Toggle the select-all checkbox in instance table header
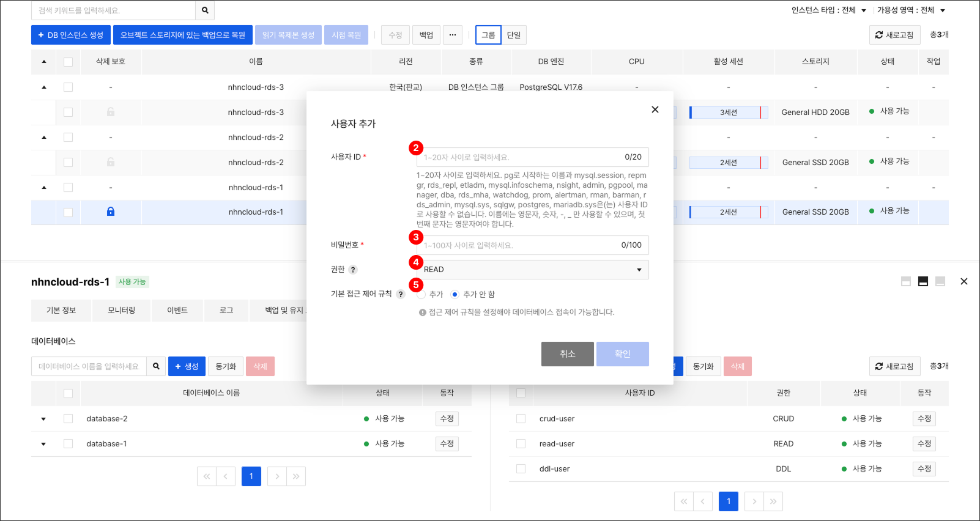Screen dimensions: 980x521 (68, 62)
